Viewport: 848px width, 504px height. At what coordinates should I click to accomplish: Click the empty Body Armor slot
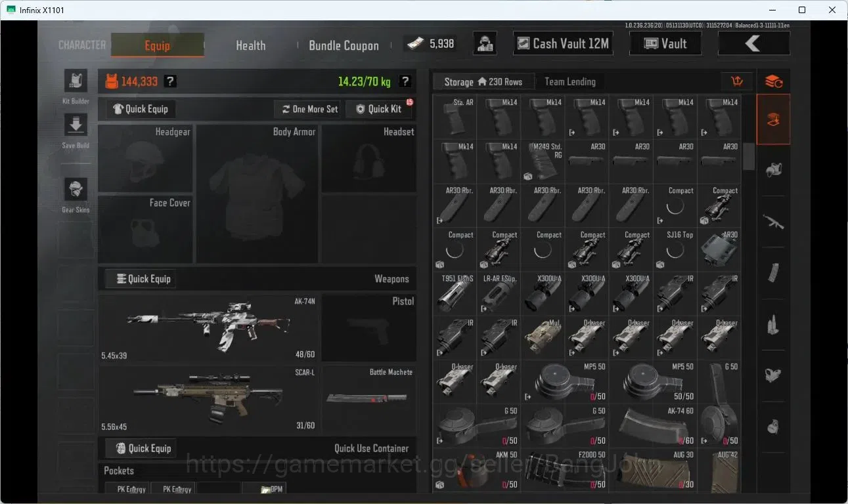(x=257, y=194)
